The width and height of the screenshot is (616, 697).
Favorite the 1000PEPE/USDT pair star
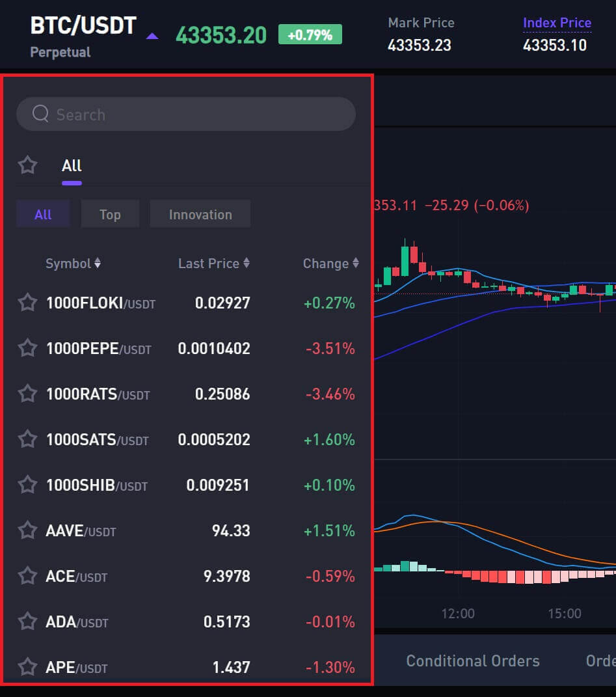coord(27,348)
